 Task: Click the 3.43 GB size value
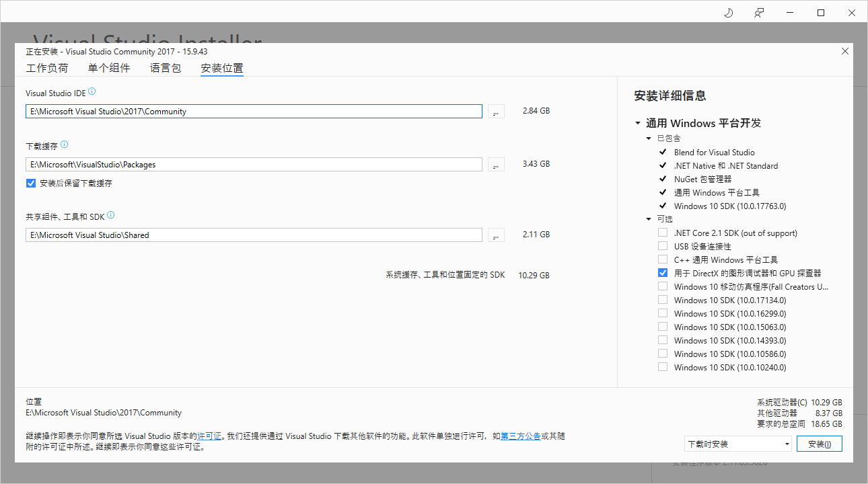pyautogui.click(x=536, y=164)
